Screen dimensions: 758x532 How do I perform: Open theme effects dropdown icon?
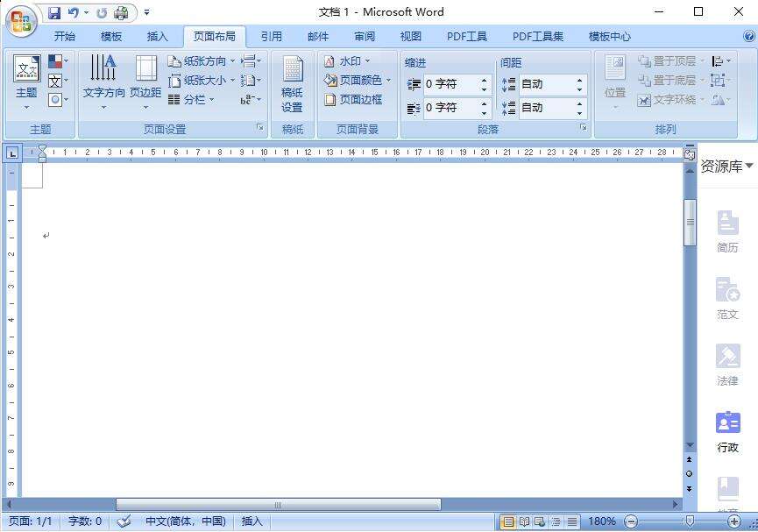point(58,100)
